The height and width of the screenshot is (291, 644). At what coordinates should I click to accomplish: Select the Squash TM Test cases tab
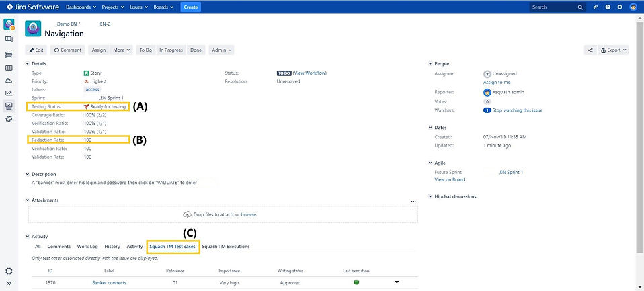173,247
